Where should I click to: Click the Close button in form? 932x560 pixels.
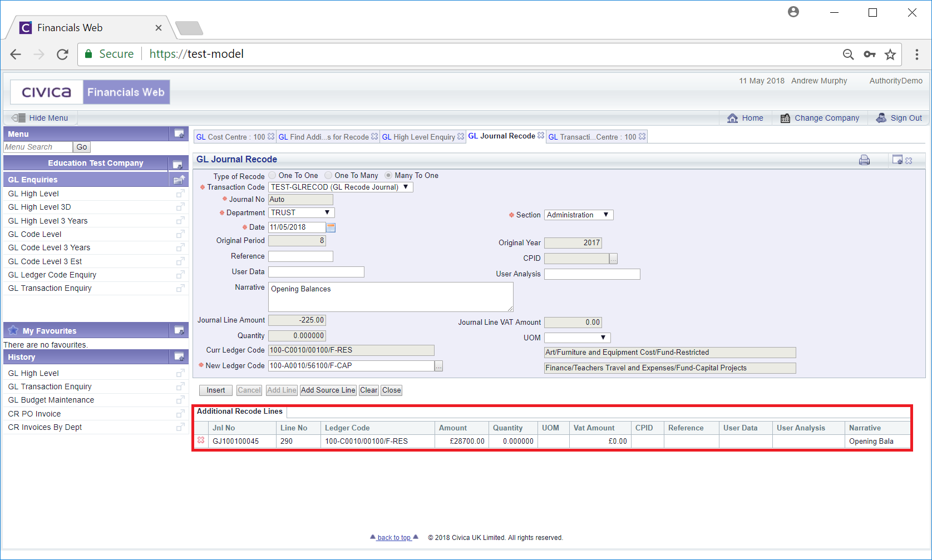pos(391,390)
